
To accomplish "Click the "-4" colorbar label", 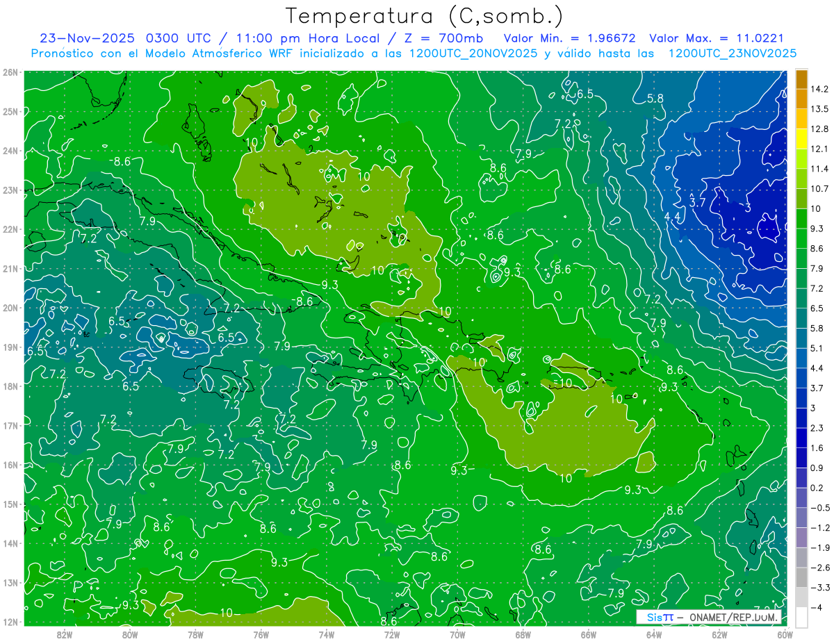I will pos(815,607).
